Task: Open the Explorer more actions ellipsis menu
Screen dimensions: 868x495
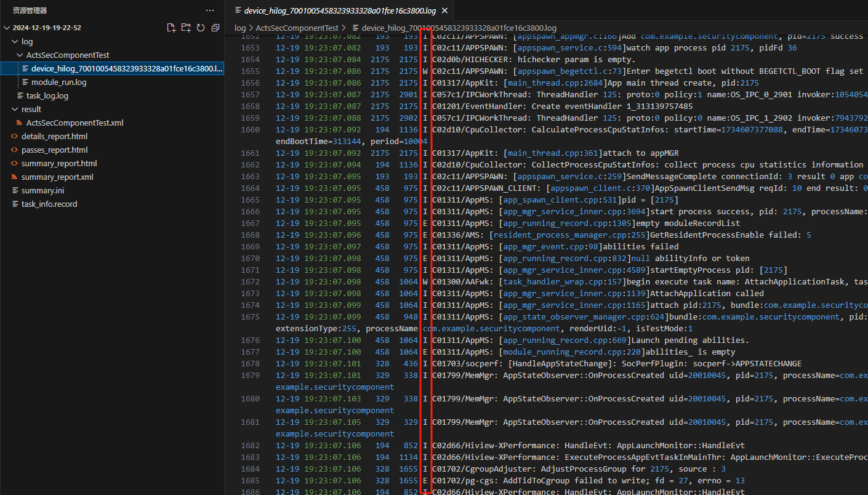Action: tap(210, 10)
